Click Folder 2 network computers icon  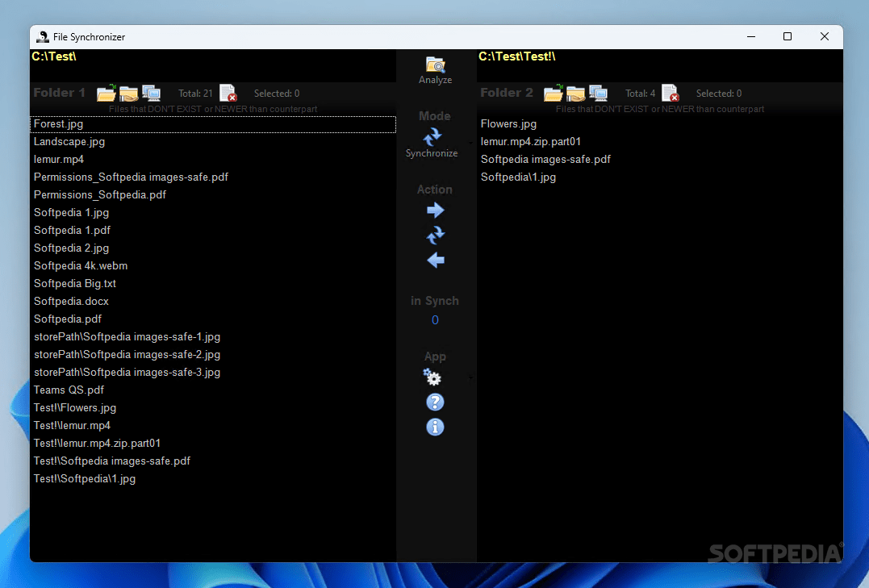point(598,93)
